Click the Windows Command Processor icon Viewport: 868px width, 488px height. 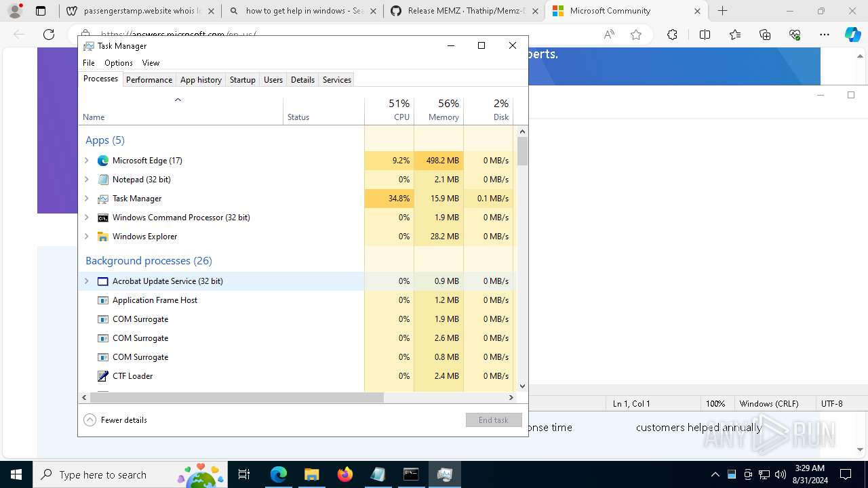[x=103, y=218]
